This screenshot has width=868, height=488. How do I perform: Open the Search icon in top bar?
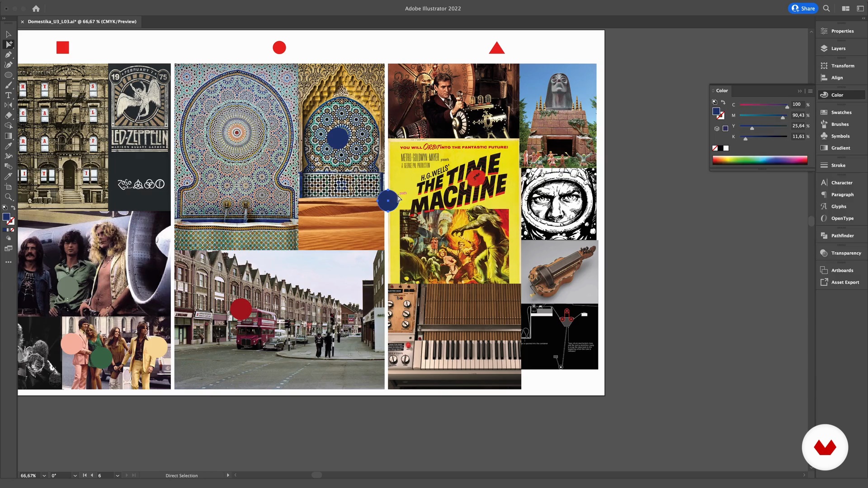click(826, 8)
